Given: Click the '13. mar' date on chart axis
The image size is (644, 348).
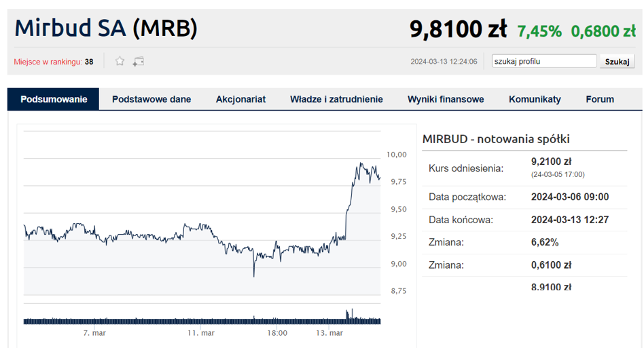Looking at the screenshot, I should tap(331, 333).
